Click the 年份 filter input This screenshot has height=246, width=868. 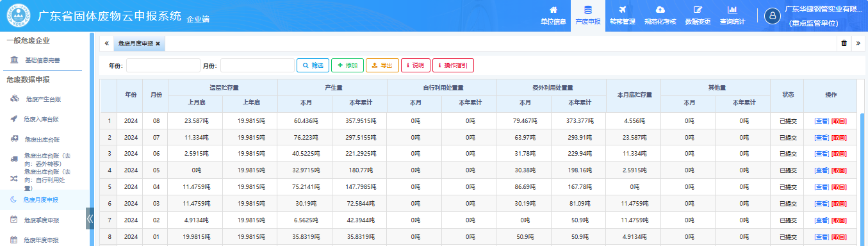point(163,65)
